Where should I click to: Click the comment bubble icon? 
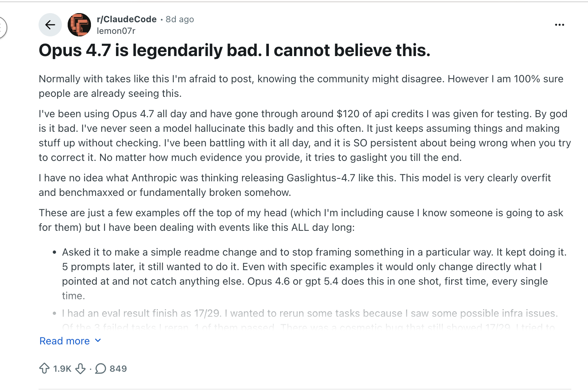100,368
